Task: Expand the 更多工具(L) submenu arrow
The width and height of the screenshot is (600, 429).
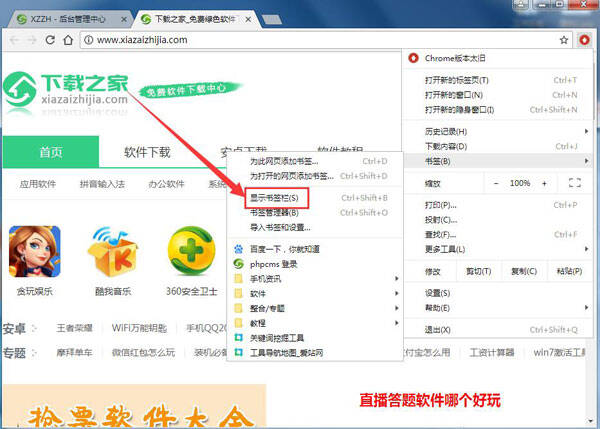Action: point(586,249)
